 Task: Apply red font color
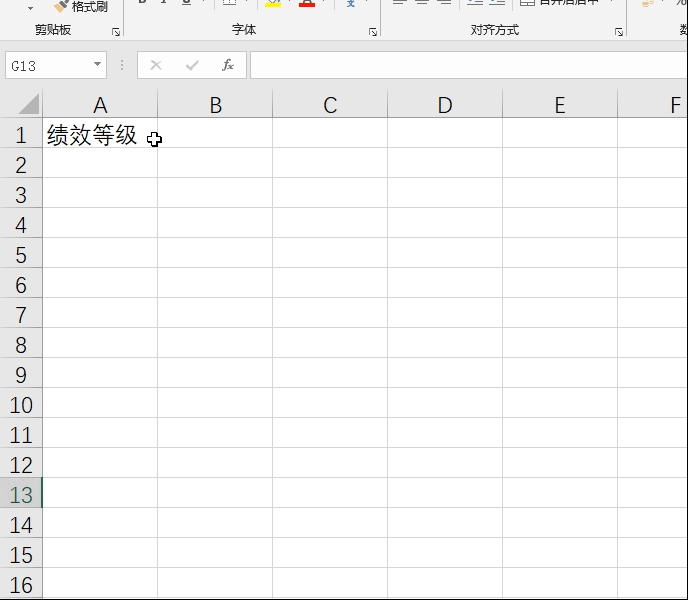(307, 4)
